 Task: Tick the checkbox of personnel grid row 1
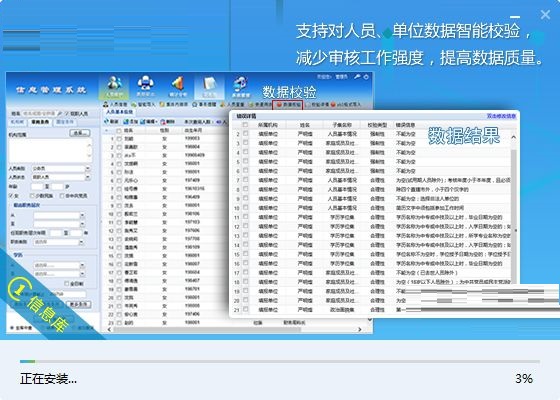[x=119, y=139]
